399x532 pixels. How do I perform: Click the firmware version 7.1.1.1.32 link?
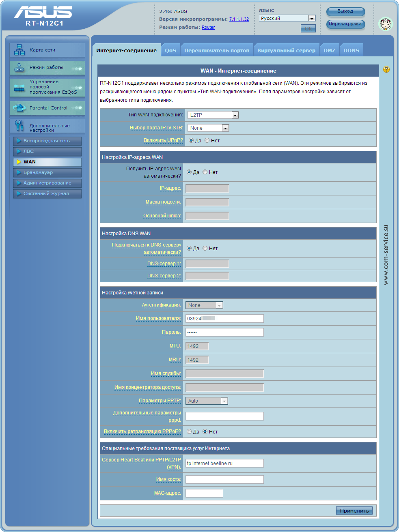(x=239, y=19)
